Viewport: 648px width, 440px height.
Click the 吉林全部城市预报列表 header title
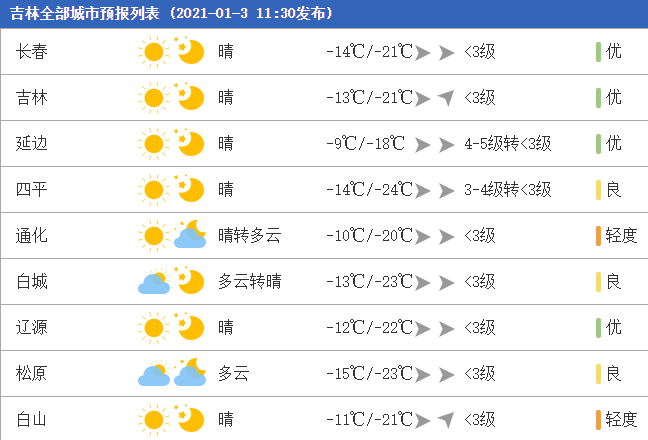(85, 14)
